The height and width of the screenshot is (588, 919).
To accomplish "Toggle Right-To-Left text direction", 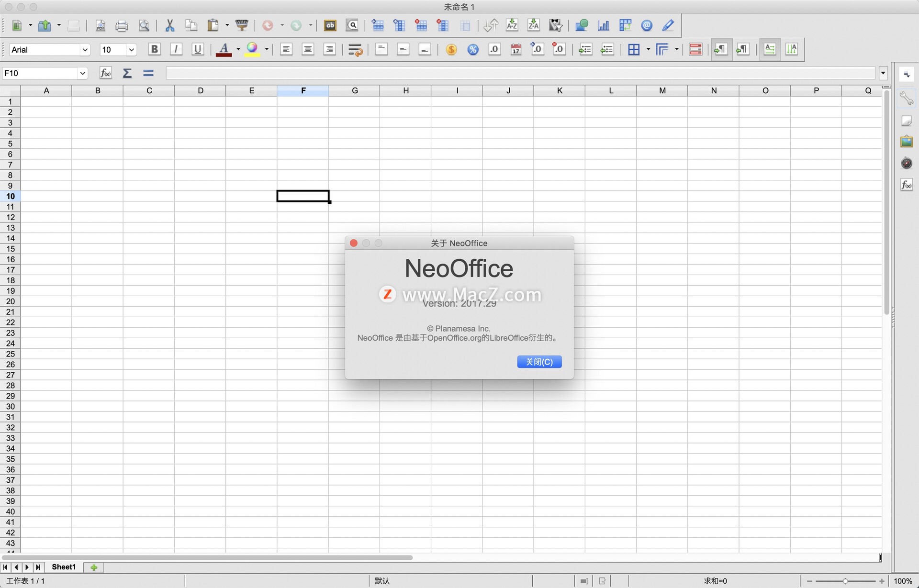I will pyautogui.click(x=742, y=49).
